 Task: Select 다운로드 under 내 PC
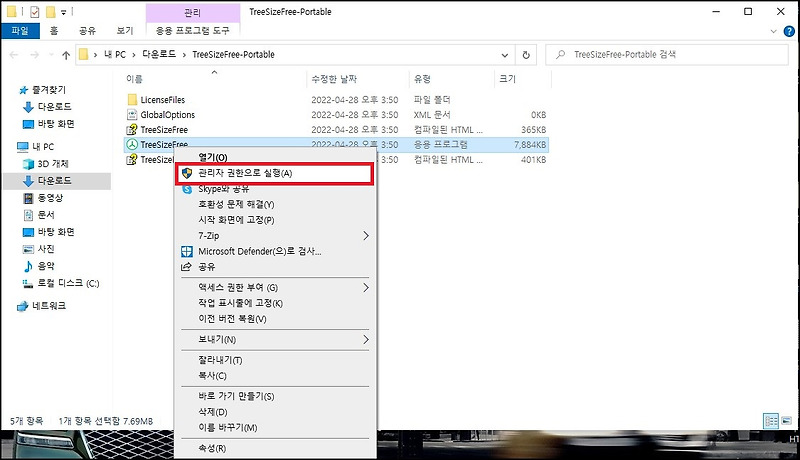coord(47,181)
